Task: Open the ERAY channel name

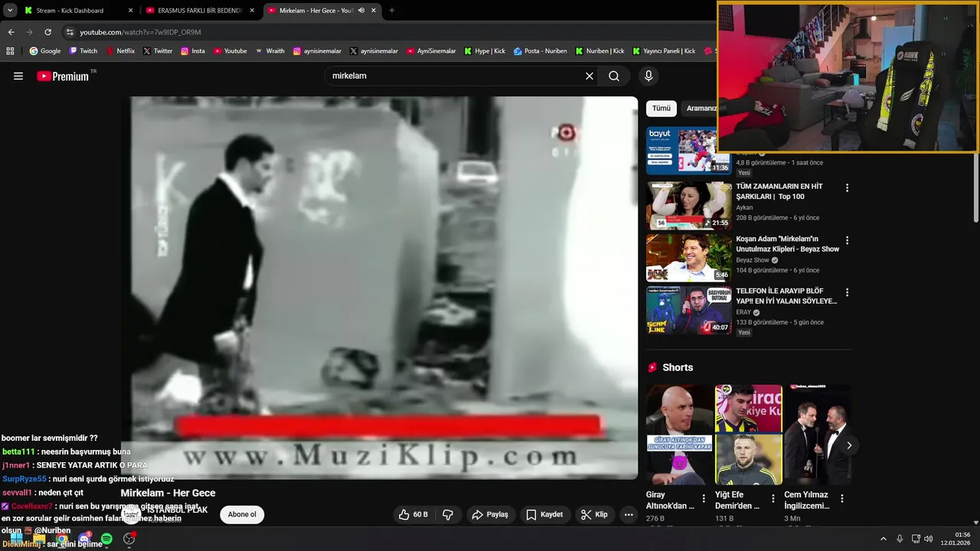Action: pyautogui.click(x=743, y=312)
